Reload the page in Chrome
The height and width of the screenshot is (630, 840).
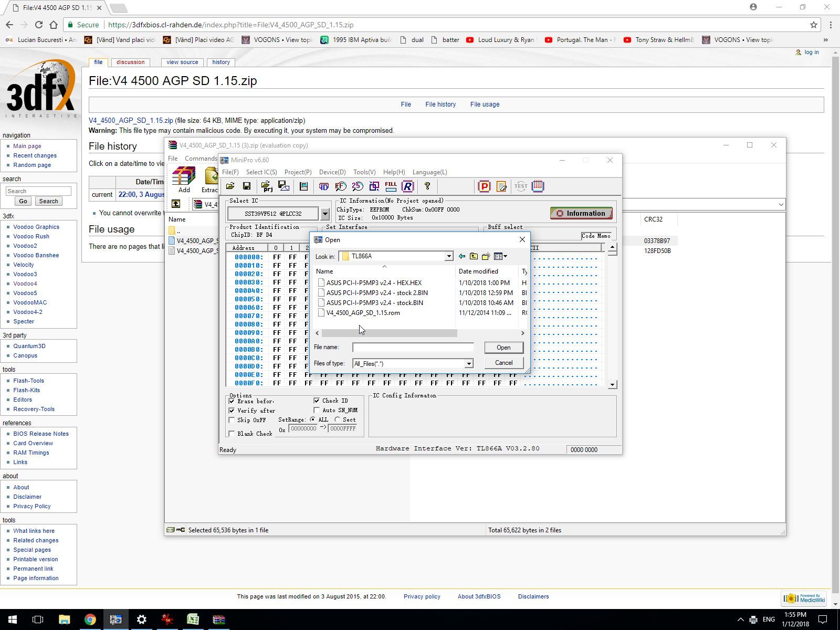[x=38, y=25]
